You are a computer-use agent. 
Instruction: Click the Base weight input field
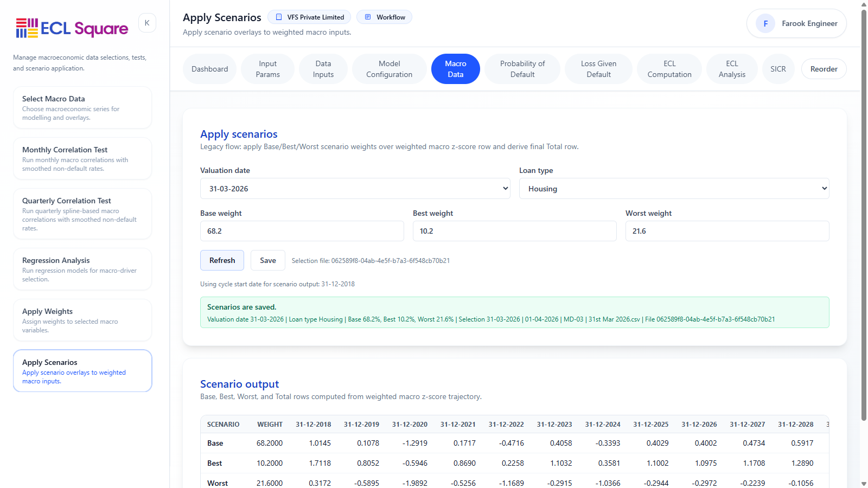[x=302, y=231]
